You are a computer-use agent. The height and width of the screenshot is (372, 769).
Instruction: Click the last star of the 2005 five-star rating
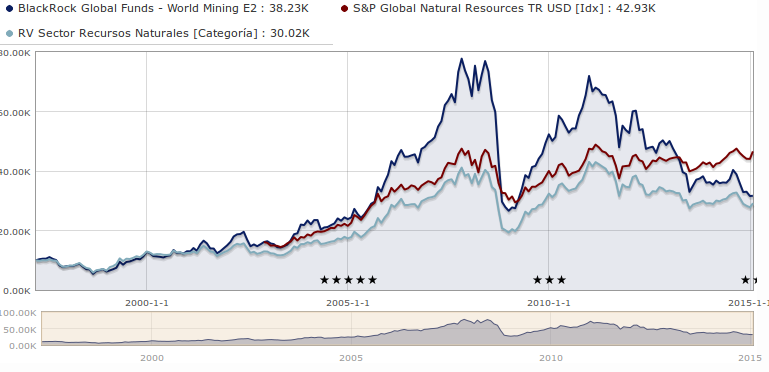point(372,280)
